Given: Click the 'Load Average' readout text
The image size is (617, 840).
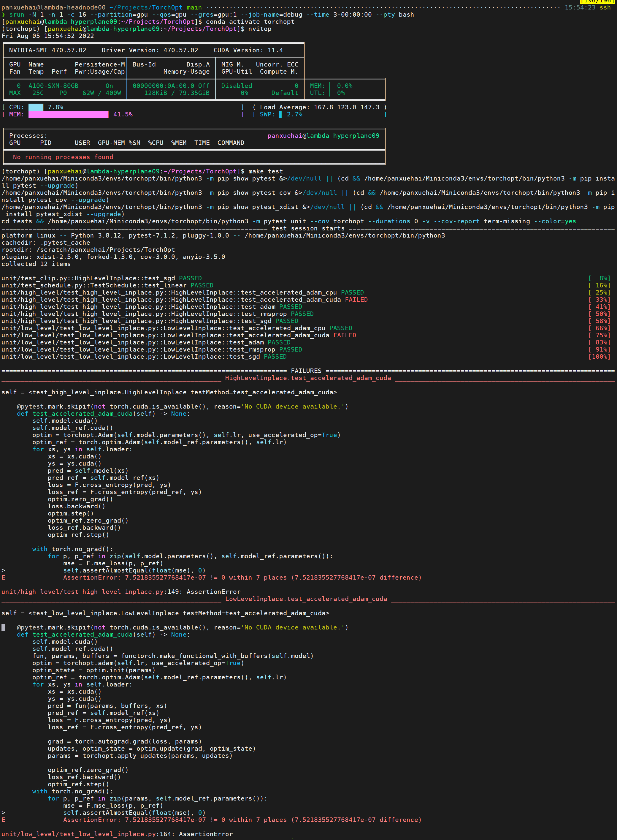Looking at the screenshot, I should pyautogui.click(x=285, y=107).
